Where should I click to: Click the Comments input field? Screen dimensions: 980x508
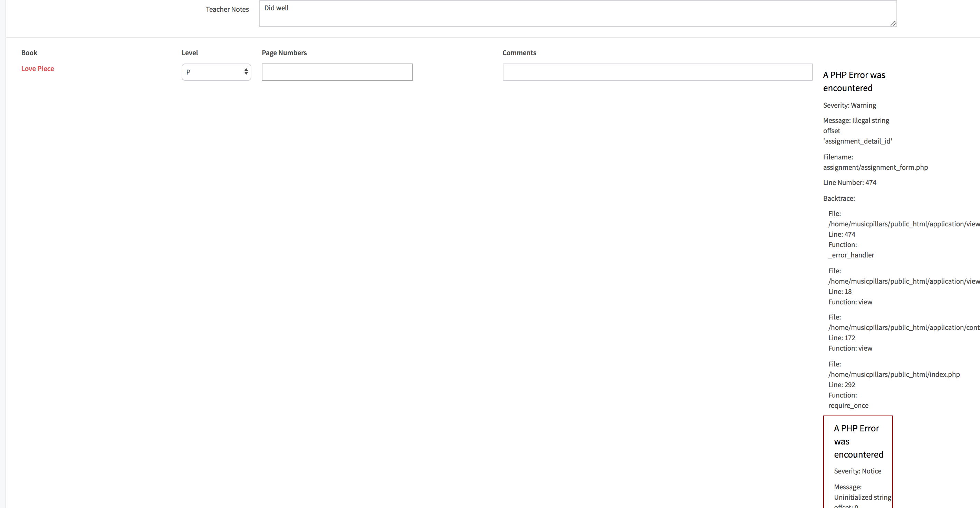(657, 72)
